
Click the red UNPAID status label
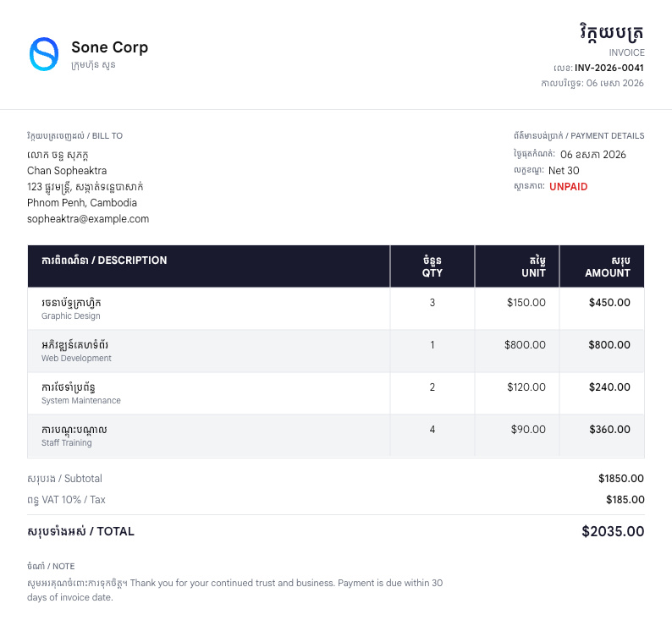[568, 187]
